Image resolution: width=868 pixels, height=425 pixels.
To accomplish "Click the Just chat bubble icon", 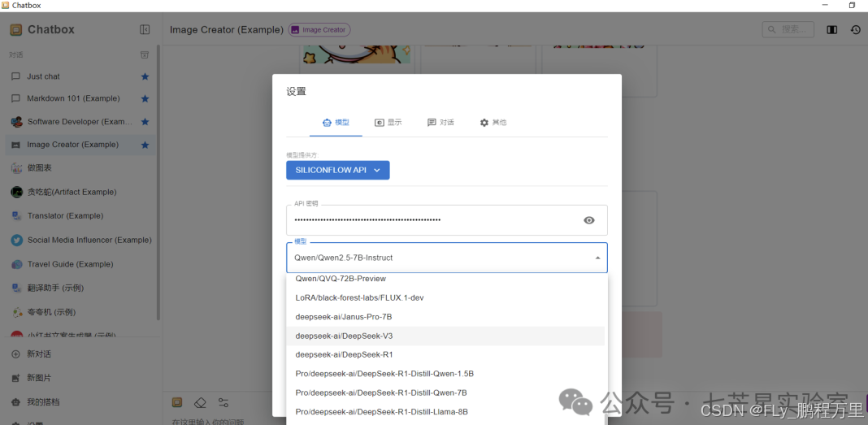I will coord(16,76).
